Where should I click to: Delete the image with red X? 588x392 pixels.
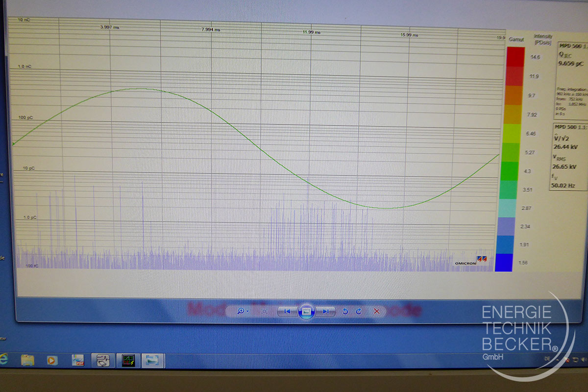(x=376, y=311)
